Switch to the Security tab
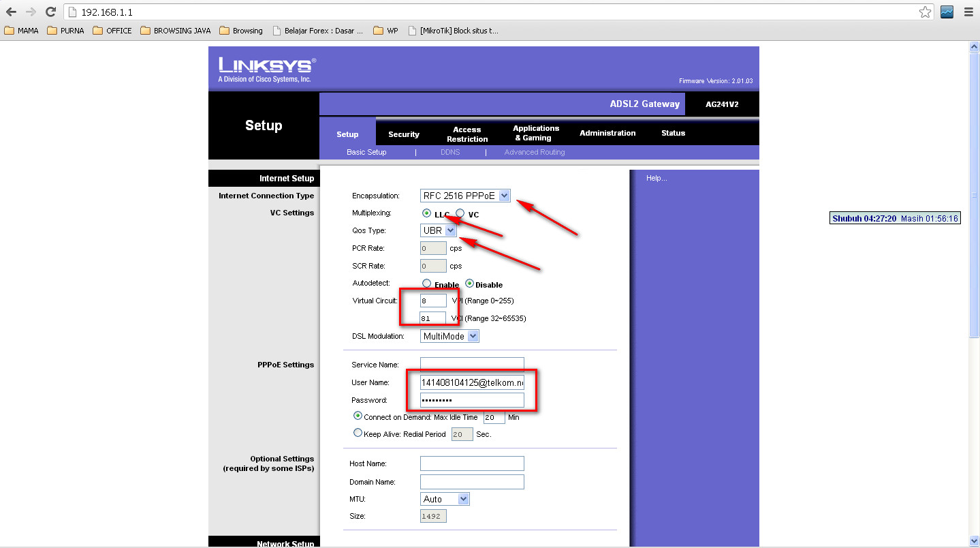The image size is (980, 548). pyautogui.click(x=404, y=134)
